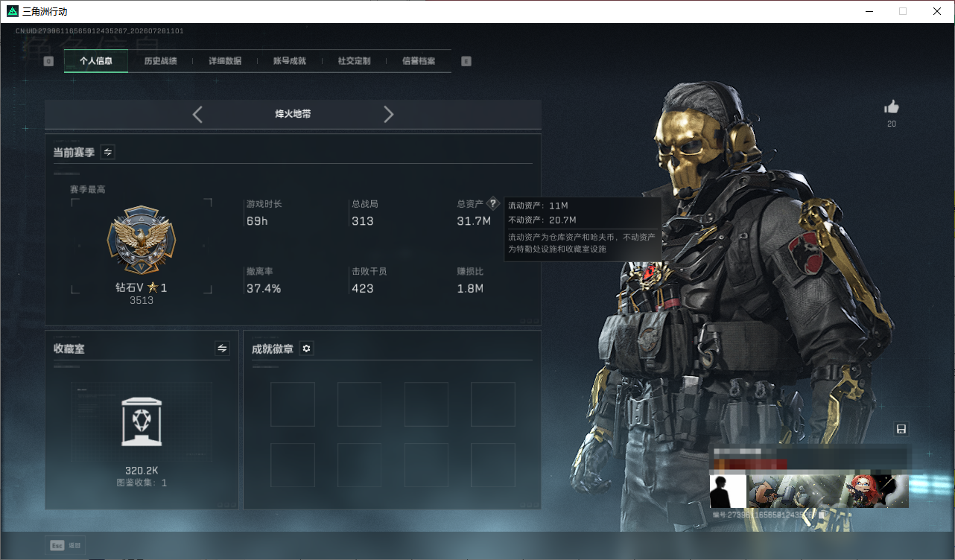Click the E key shortcut icon

point(466,61)
